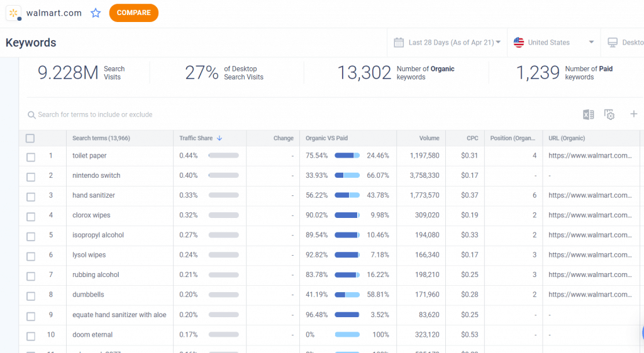This screenshot has width=644, height=353.
Task: Sort by Traffic Share column header
Action: (196, 138)
